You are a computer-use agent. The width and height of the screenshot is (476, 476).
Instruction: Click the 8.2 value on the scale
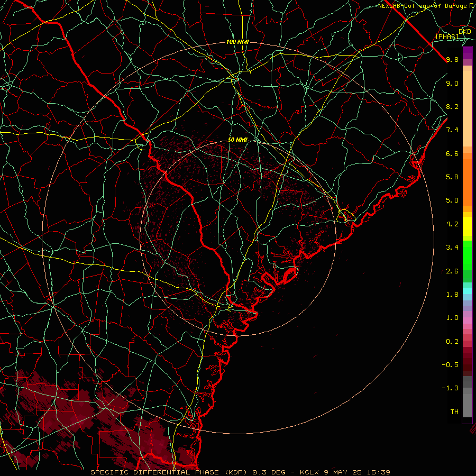point(452,106)
